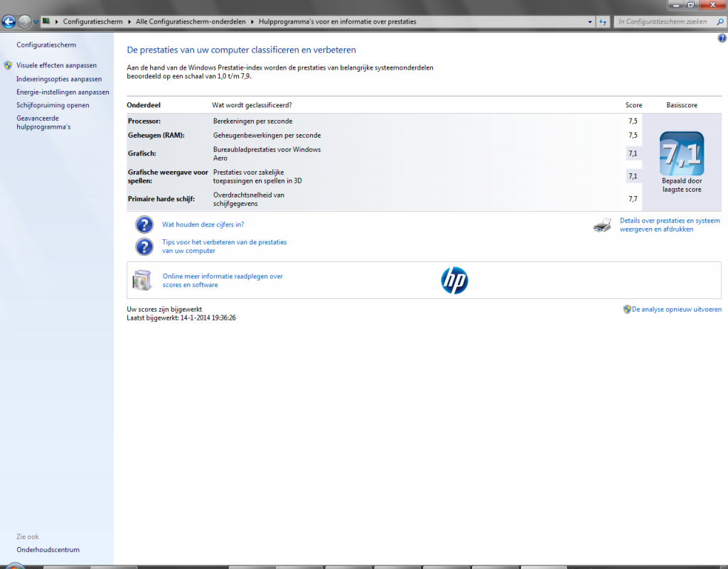Click the Basisscore column header
Viewport: 728px width, 569px height.
click(x=682, y=105)
